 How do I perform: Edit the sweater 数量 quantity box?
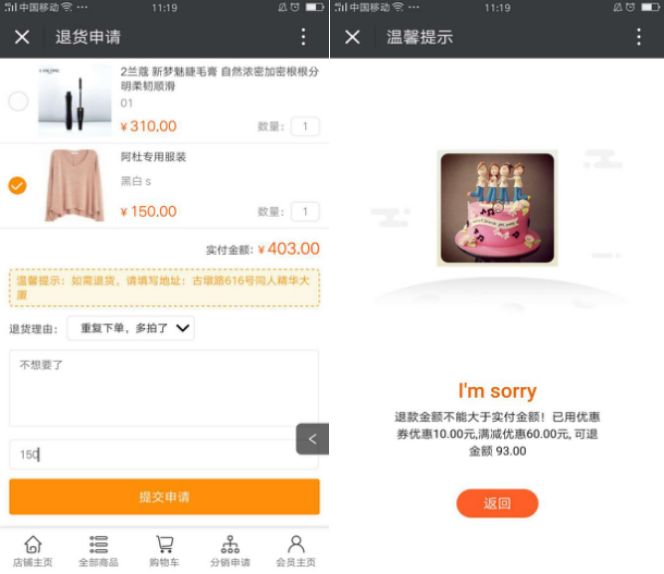click(x=305, y=211)
